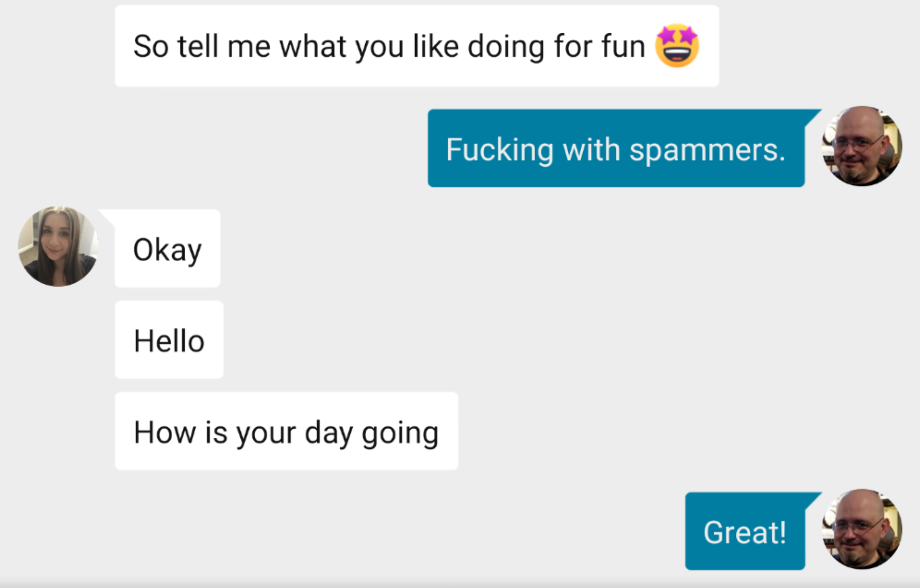
Task: Click the word "How" in the incoming message
Action: coord(165,433)
